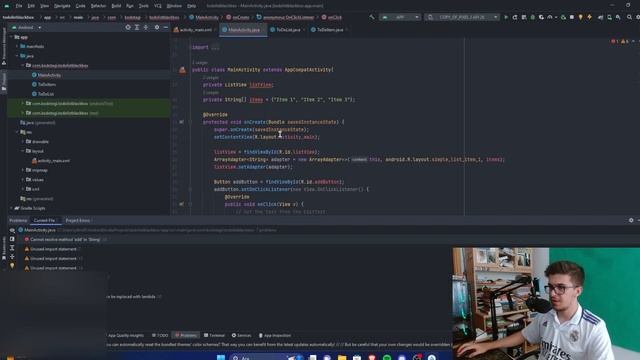Image resolution: width=640 pixels, height=360 pixels.
Task: Click the Search Everywhere magnifier icon
Action: pos(629,17)
